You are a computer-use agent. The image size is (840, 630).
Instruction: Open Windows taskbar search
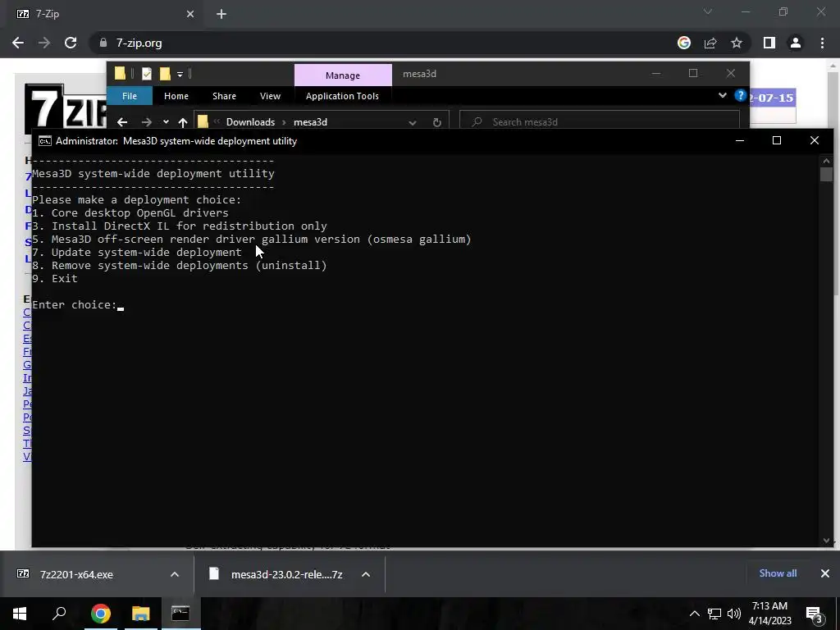tap(59, 613)
